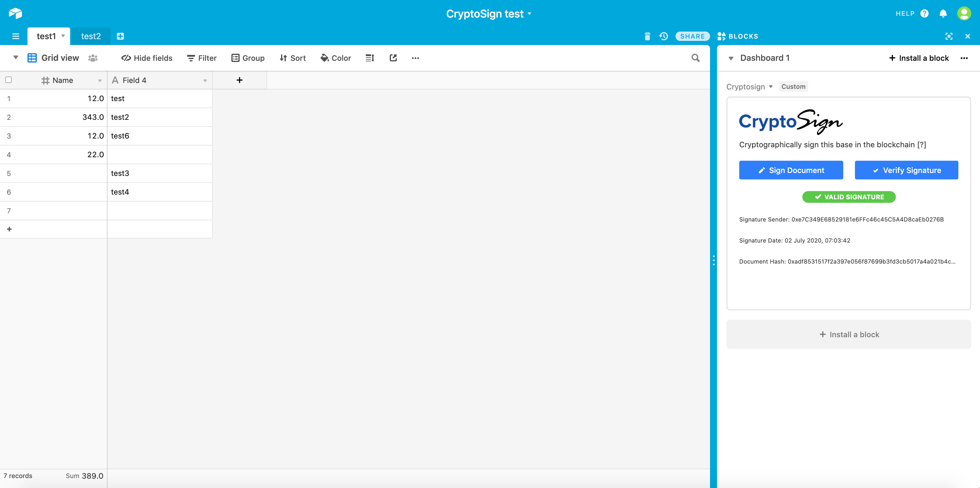Click the Sign Document button
This screenshot has height=488, width=980.
pos(791,170)
